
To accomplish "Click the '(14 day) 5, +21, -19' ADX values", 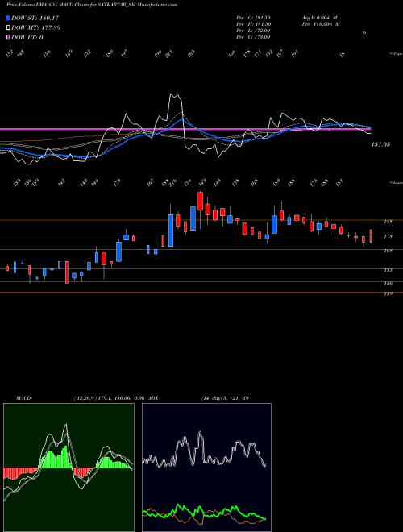I will point(225,398).
